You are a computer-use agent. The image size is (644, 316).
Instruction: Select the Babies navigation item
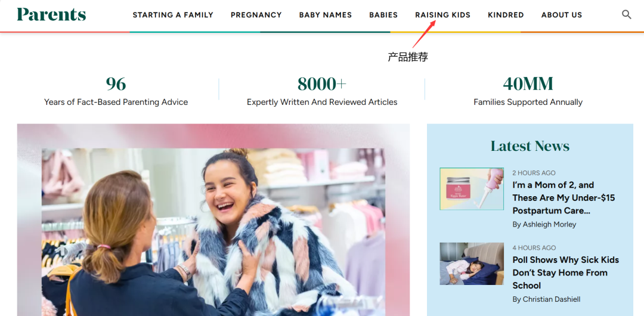(383, 16)
